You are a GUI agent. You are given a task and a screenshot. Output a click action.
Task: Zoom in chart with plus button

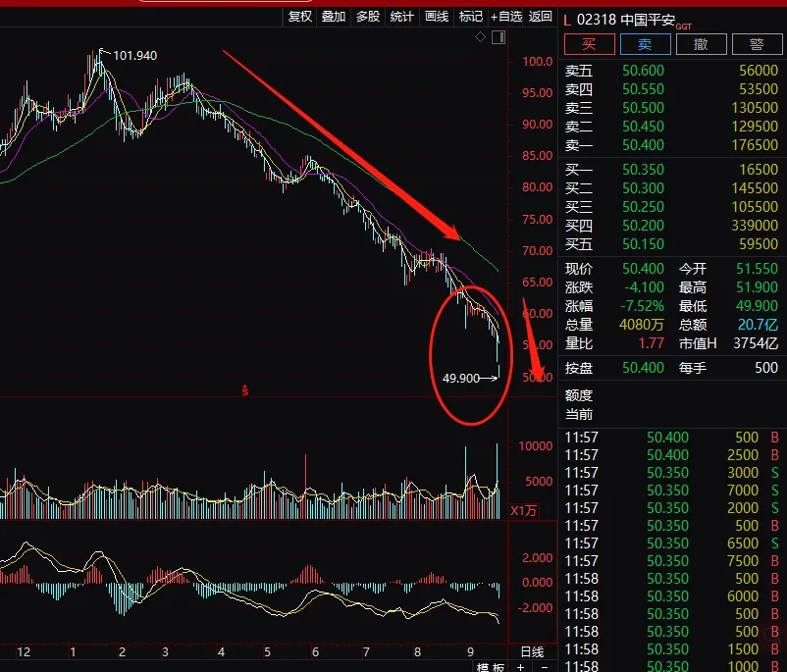click(522, 667)
